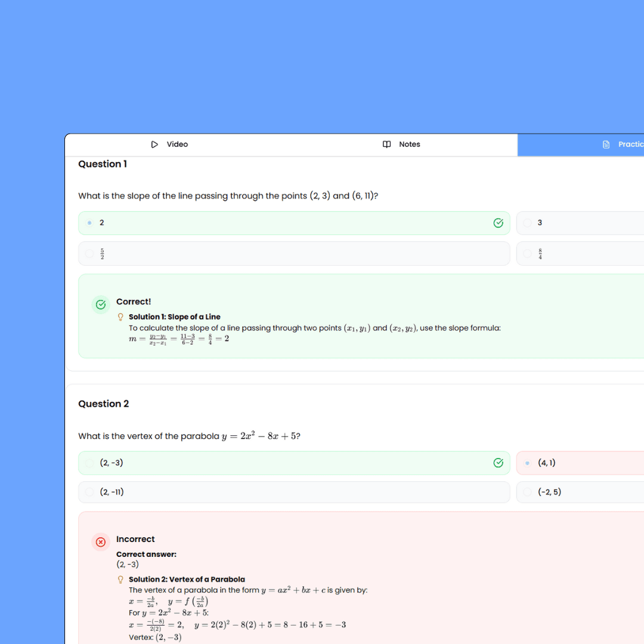Click the Question 1 heading
Screen dimensions: 644x644
pyautogui.click(x=103, y=164)
